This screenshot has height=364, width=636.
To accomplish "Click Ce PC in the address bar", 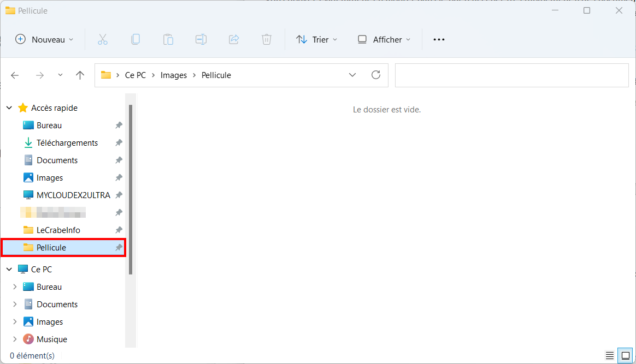I will [x=136, y=75].
